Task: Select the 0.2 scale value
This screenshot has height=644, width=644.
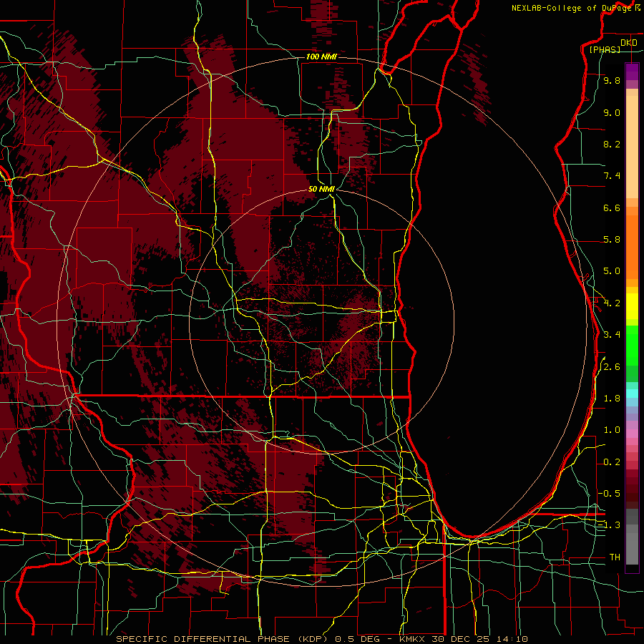Action: click(x=612, y=462)
